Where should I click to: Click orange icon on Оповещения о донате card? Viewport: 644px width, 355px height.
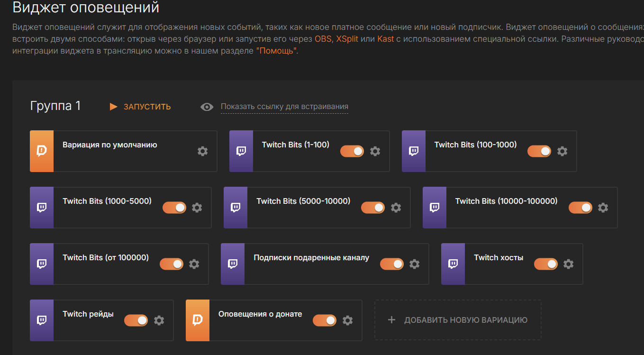[198, 320]
